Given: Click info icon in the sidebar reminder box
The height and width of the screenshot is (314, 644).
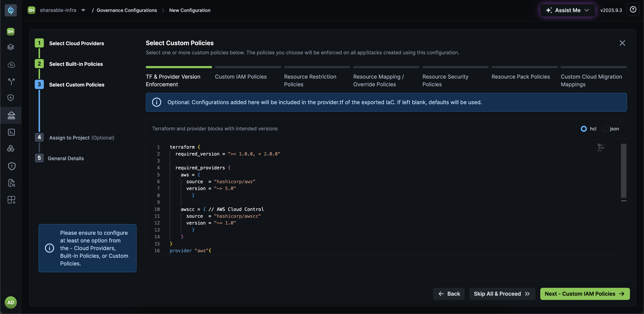Looking at the screenshot, I should (49, 248).
